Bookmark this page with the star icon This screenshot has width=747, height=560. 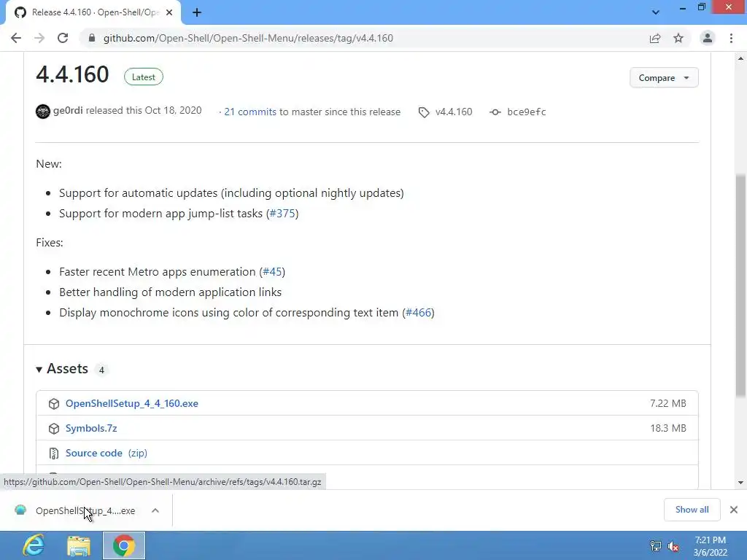tap(678, 38)
